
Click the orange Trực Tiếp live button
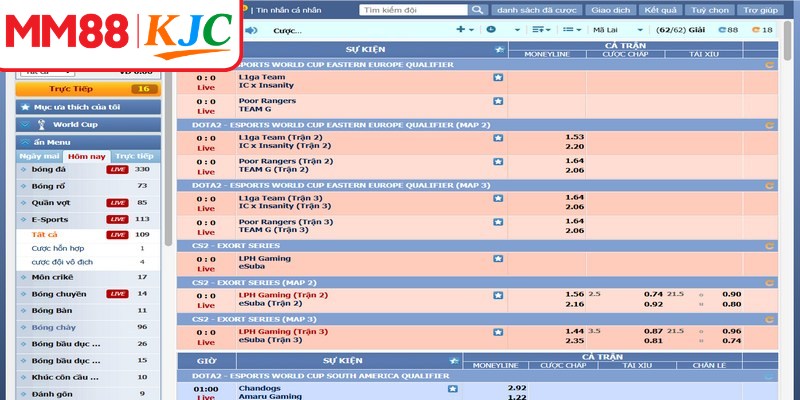pos(88,89)
